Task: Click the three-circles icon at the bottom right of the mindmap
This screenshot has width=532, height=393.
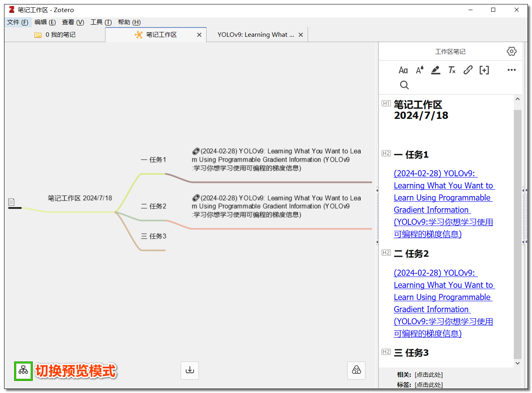Action: [357, 370]
